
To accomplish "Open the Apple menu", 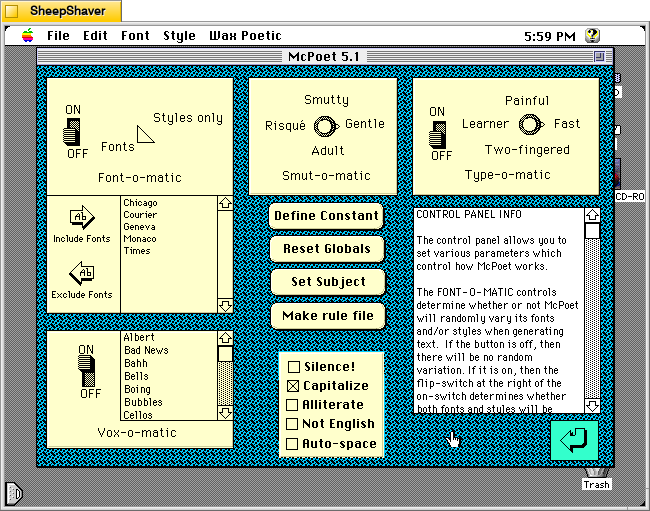I will (27, 36).
